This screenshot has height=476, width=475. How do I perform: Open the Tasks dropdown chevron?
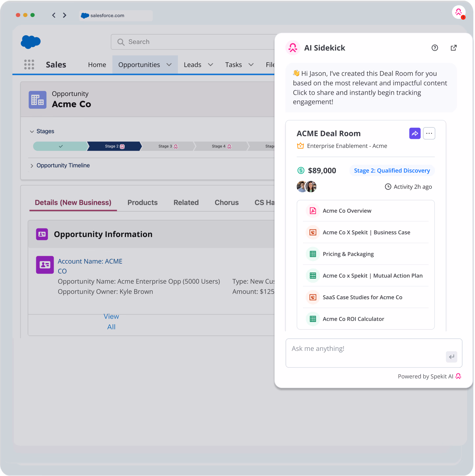point(251,65)
